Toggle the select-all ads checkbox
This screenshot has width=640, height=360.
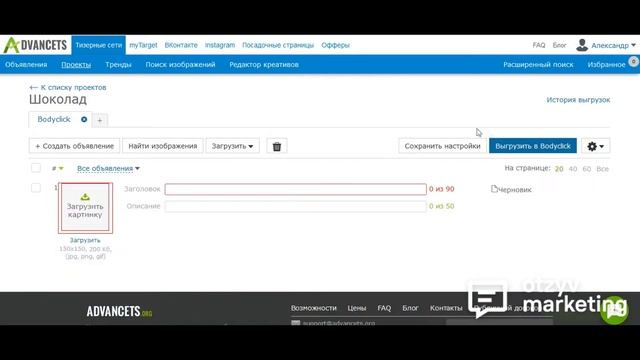click(36, 168)
